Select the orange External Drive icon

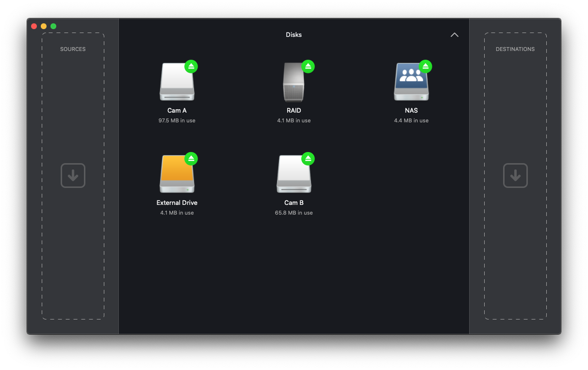point(177,174)
